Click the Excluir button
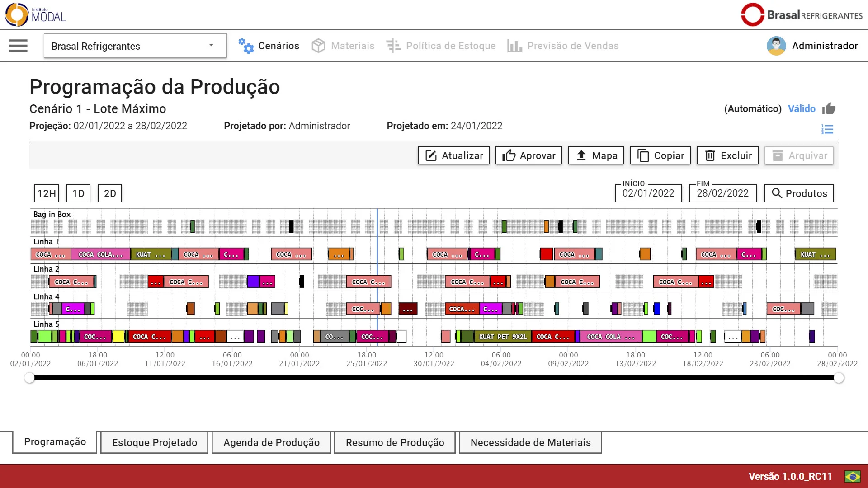Image resolution: width=868 pixels, height=488 pixels. pos(727,155)
